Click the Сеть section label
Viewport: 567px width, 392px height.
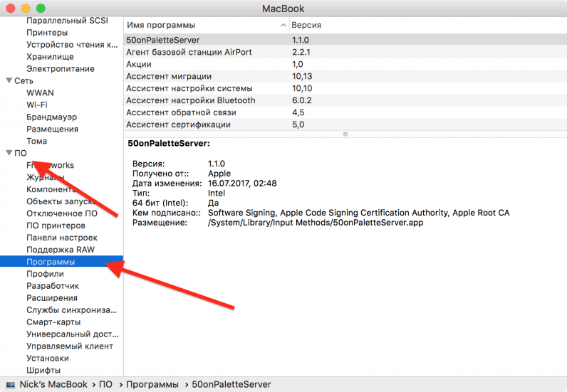24,80
